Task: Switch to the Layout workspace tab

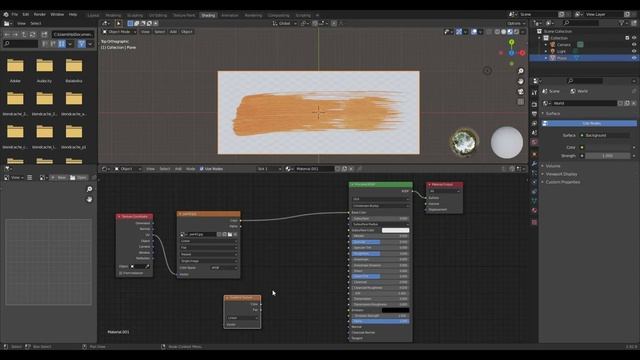Action: pyautogui.click(x=93, y=15)
